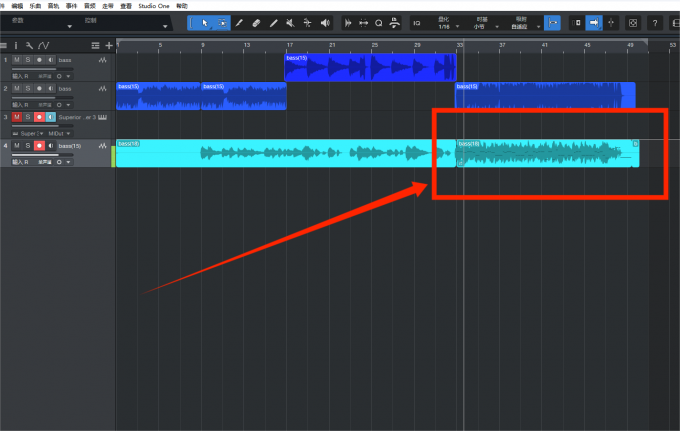The image size is (680, 431).
Task: Select the Mute tool
Action: pos(290,23)
